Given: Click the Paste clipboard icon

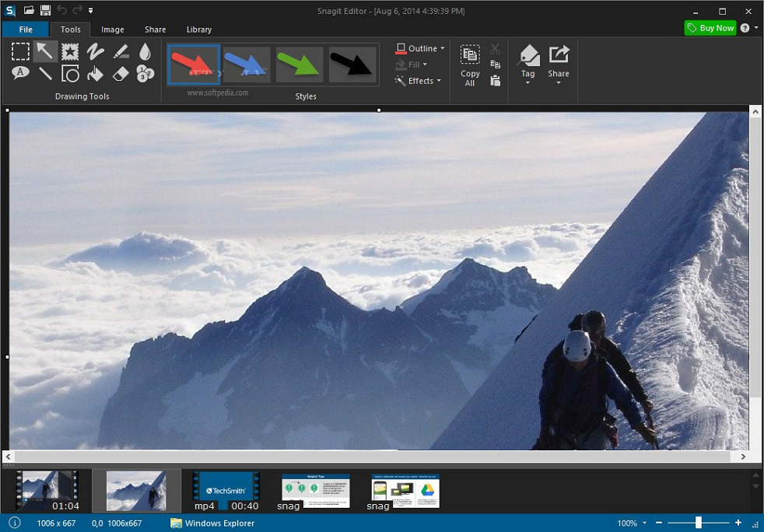Looking at the screenshot, I should (495, 80).
